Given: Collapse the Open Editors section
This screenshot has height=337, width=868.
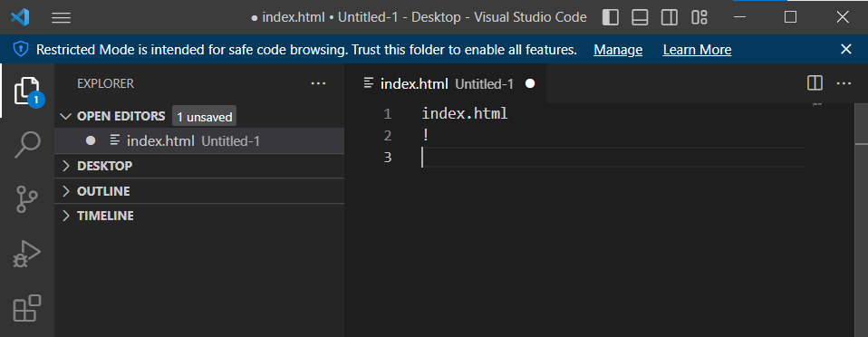Looking at the screenshot, I should [66, 116].
